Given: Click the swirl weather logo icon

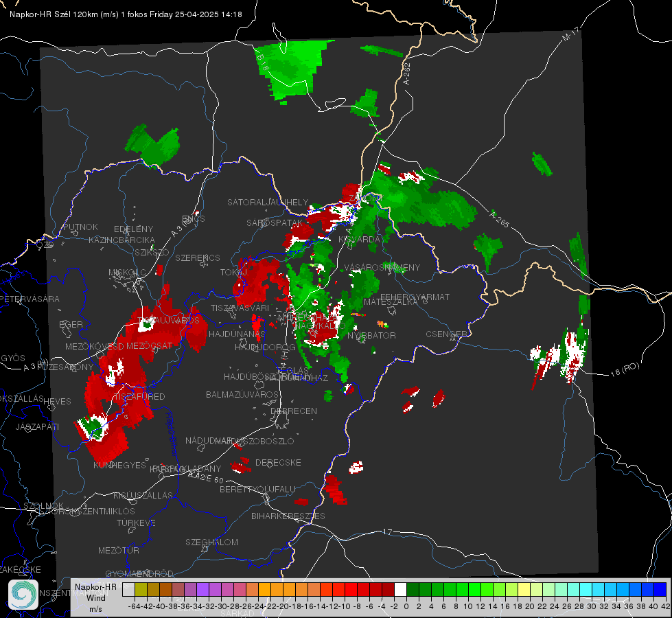Looking at the screenshot, I should (23, 595).
